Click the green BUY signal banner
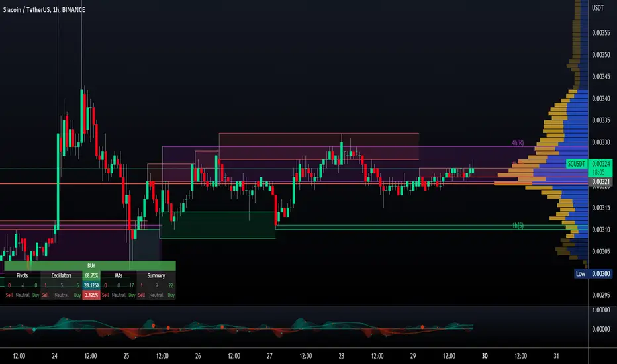 [x=90, y=265]
